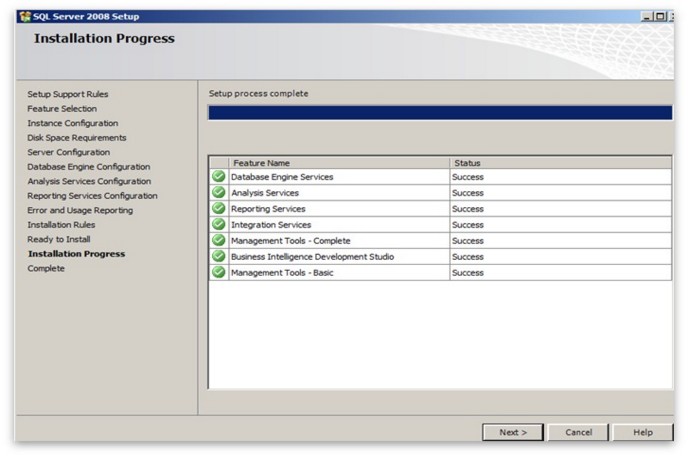Click Success status of Business Intelligence Development Studio
Image resolution: width=688 pixels, height=457 pixels.
[x=468, y=257]
